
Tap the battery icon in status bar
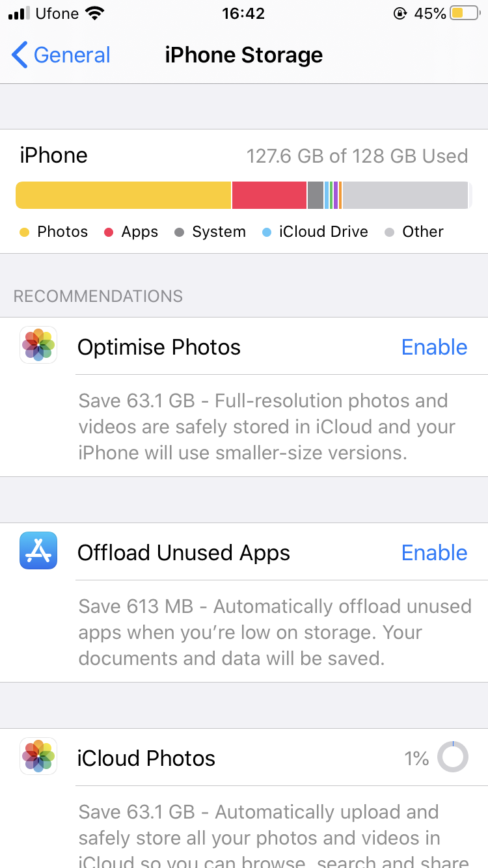[465, 14]
